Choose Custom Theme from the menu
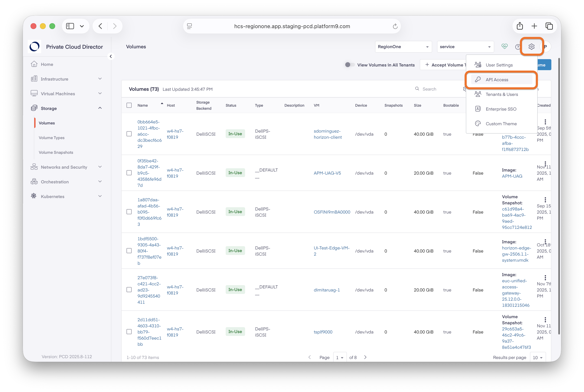The width and height of the screenshot is (584, 392). (502, 124)
